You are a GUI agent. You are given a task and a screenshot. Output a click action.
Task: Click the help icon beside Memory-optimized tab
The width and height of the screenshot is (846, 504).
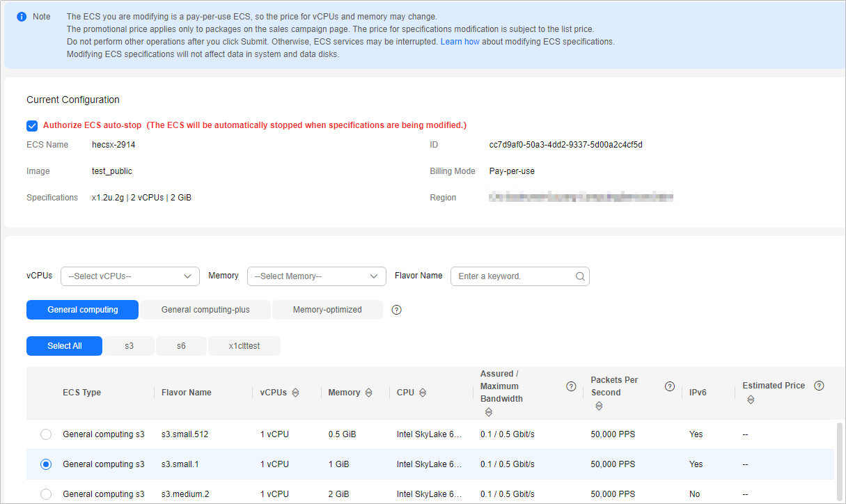[x=397, y=310]
